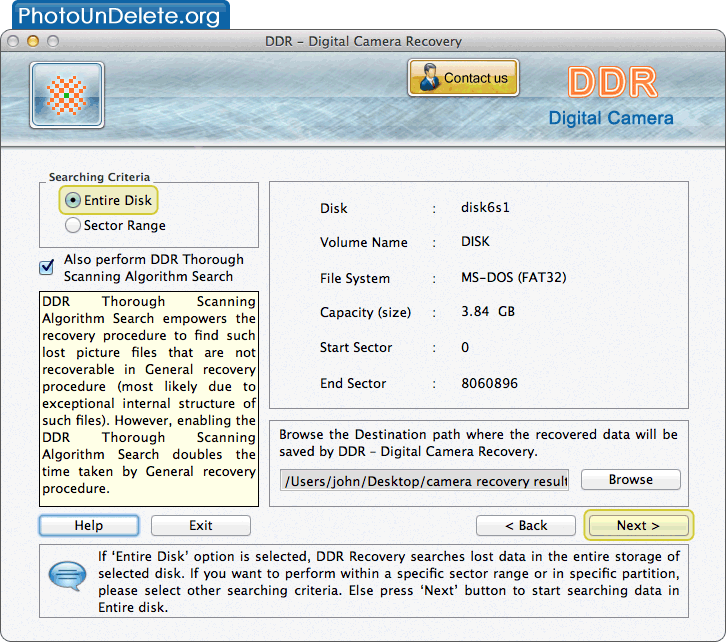Click the Searching Criteria group label
The width and height of the screenshot is (726, 642).
click(x=100, y=177)
